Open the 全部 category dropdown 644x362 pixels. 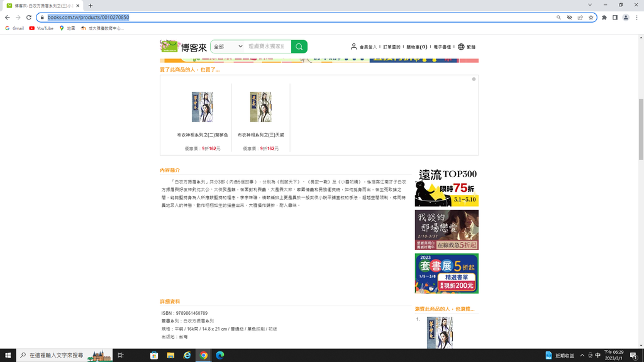coord(228,47)
